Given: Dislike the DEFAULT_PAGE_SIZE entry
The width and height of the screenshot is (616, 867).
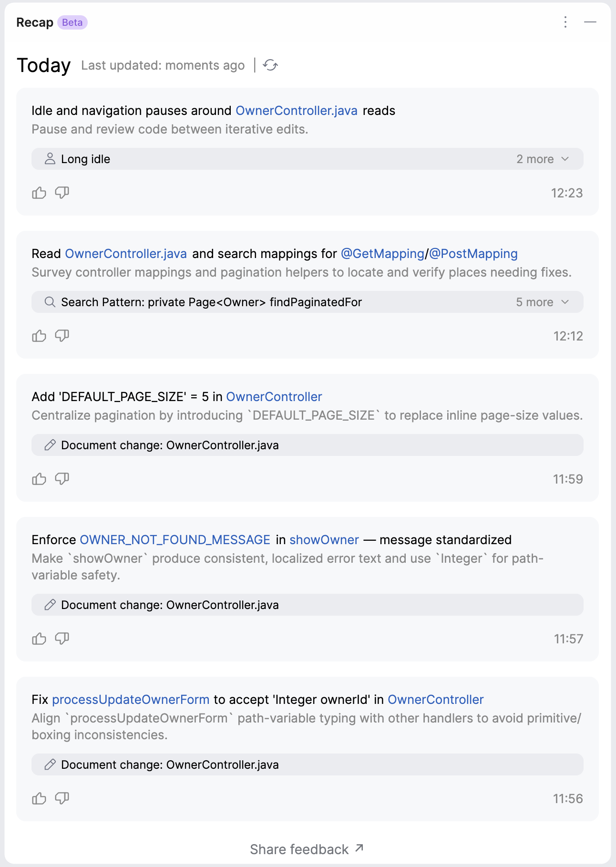Looking at the screenshot, I should pos(62,479).
